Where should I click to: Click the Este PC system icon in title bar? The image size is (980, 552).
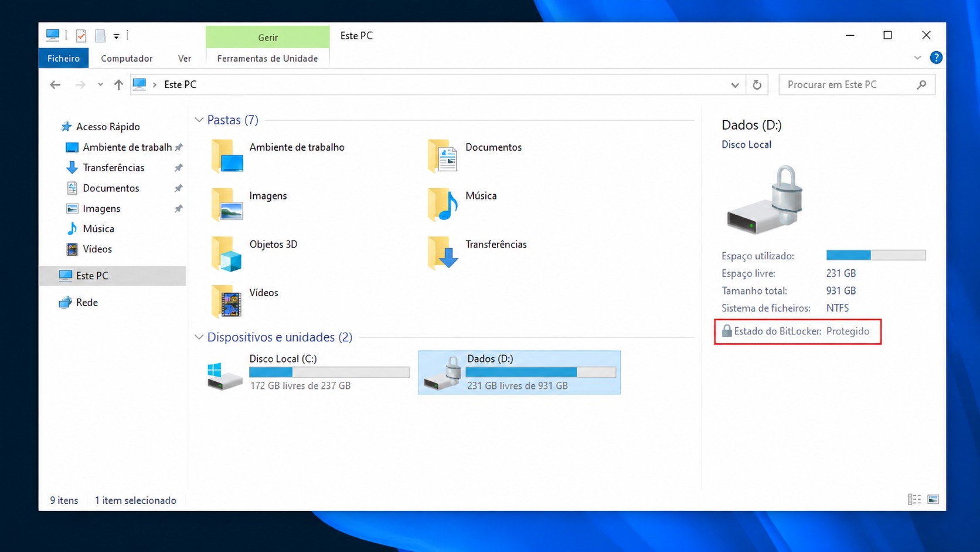53,36
